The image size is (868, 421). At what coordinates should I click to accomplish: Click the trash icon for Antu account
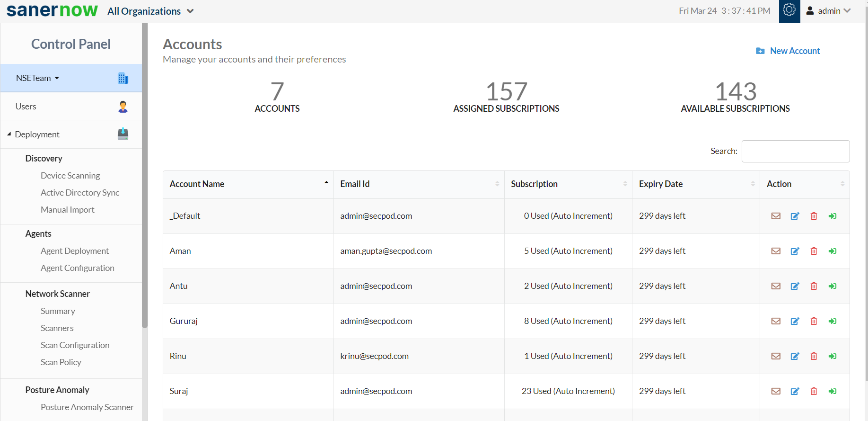coord(814,286)
